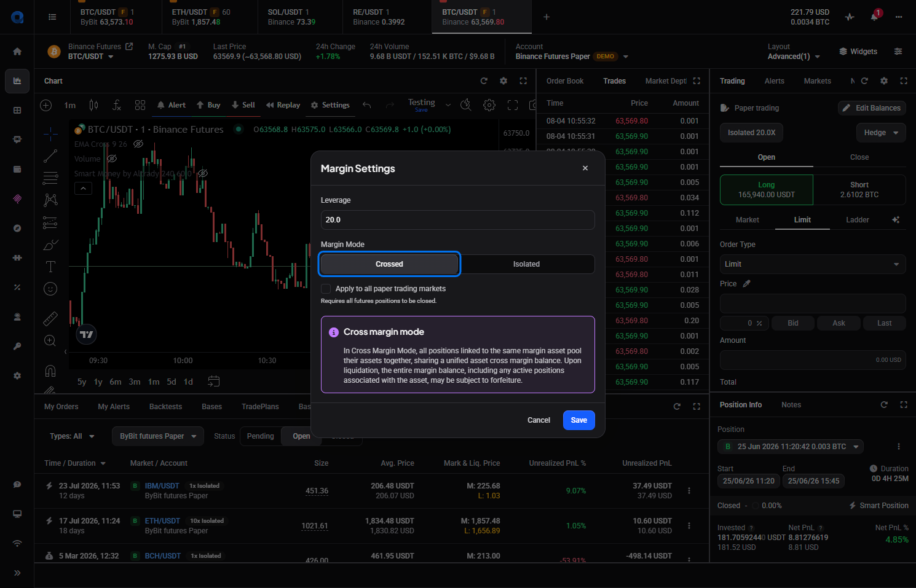Select the Short side button

click(x=859, y=190)
